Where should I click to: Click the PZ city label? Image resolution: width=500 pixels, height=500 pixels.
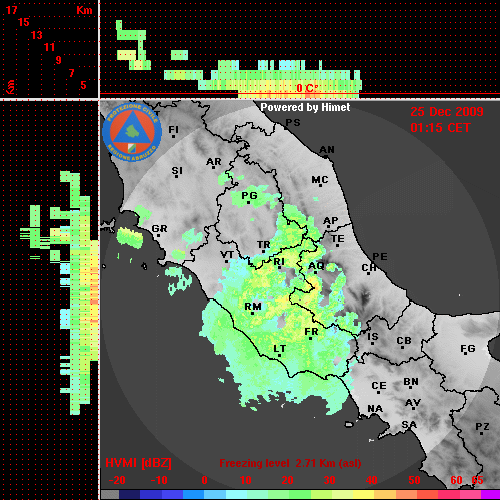click(x=482, y=426)
